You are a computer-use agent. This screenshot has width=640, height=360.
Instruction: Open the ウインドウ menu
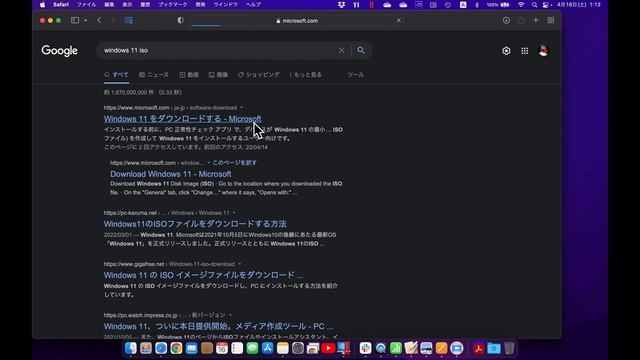225,4
